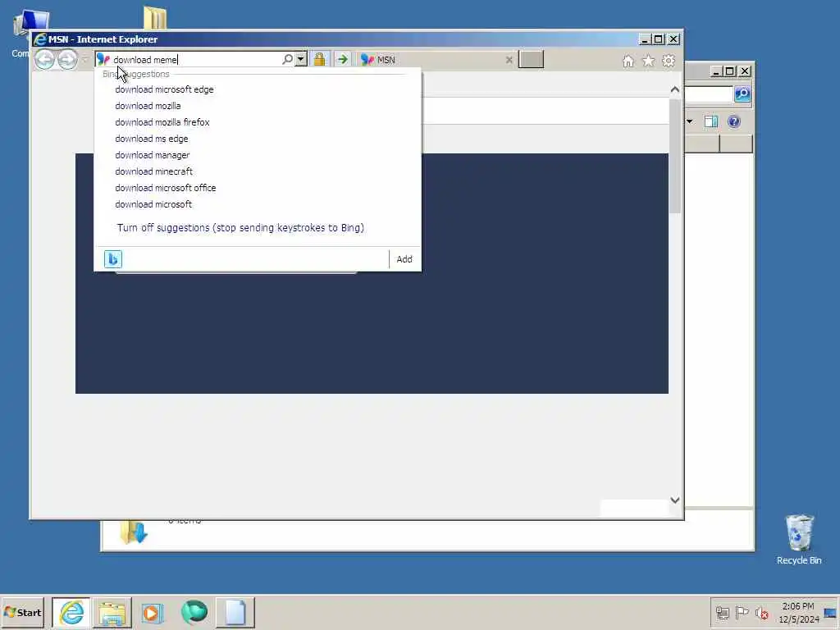Viewport: 840px width, 630px height.
Task: Minimize the Internet Explorer window
Action: (x=645, y=39)
